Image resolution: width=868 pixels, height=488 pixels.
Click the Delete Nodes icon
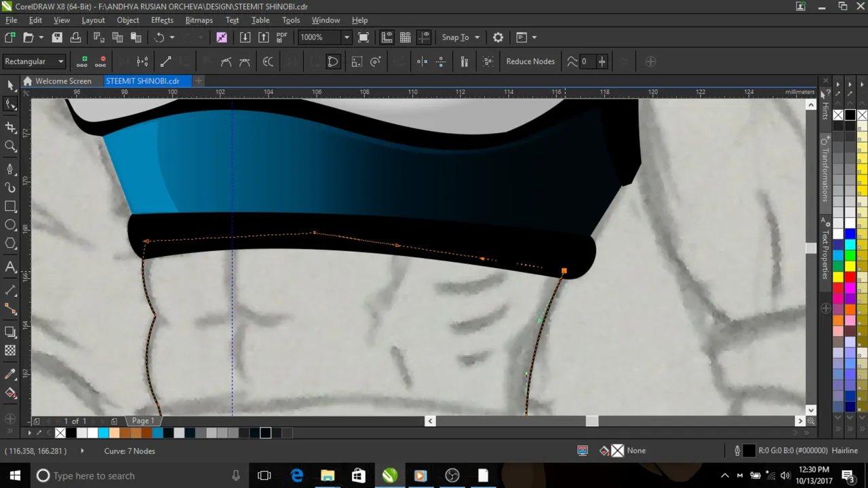click(102, 62)
